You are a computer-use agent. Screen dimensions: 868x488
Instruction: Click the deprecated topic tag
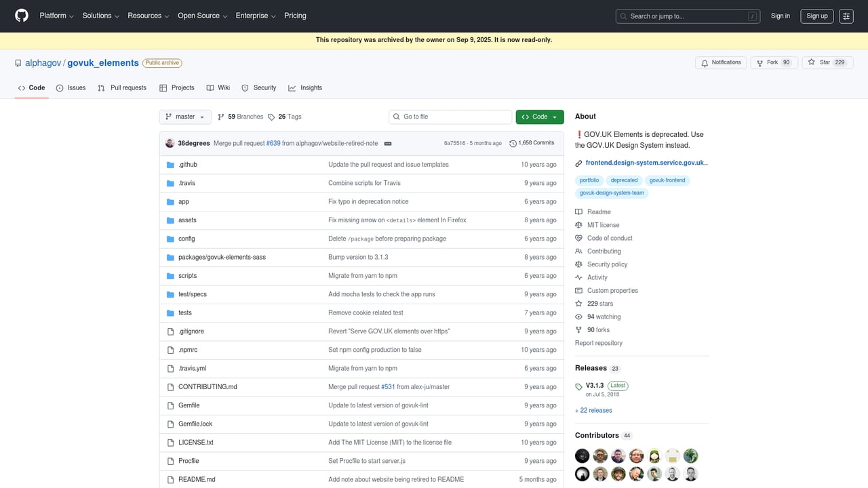tap(624, 180)
